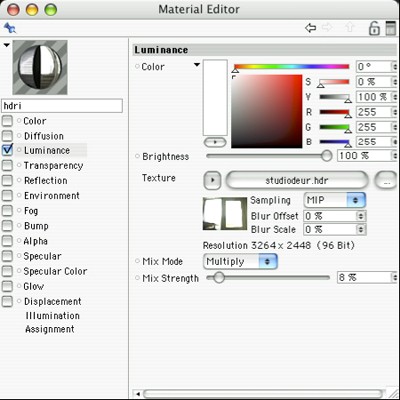This screenshot has width=400, height=400.
Task: Select the Reflection channel label
Action: (46, 180)
